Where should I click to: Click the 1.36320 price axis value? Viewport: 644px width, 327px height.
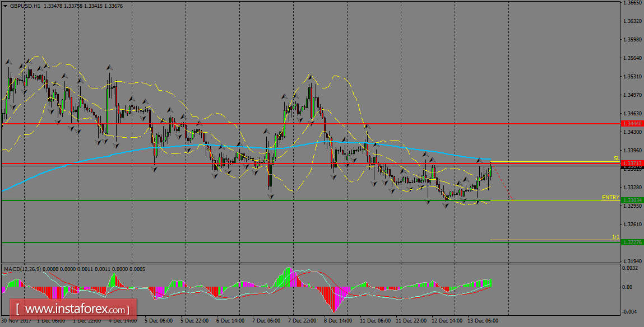[632, 21]
